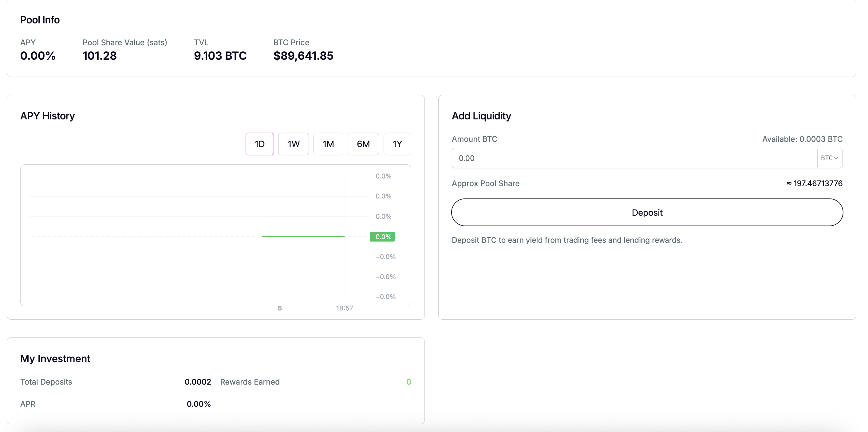Screen dimensions: 868x432
Task: Open the BTC unit dropdown
Action: pos(829,158)
